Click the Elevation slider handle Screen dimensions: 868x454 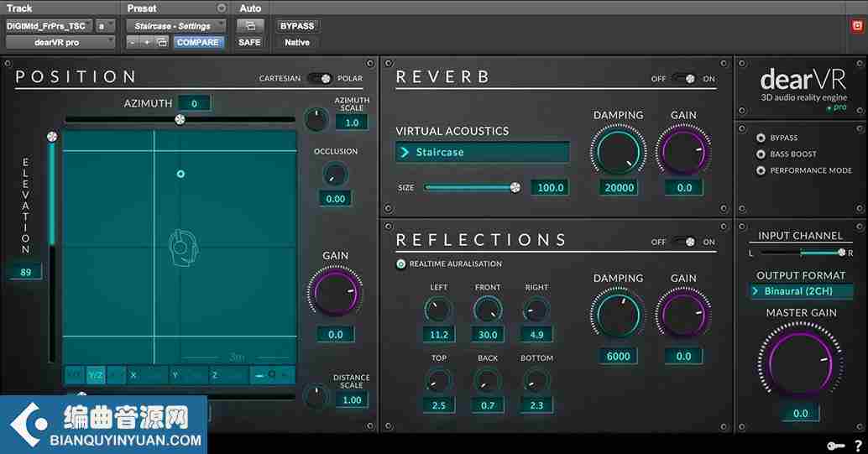pos(52,136)
